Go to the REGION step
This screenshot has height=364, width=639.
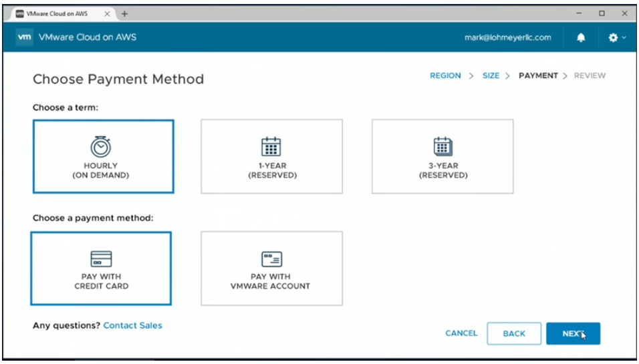(445, 75)
